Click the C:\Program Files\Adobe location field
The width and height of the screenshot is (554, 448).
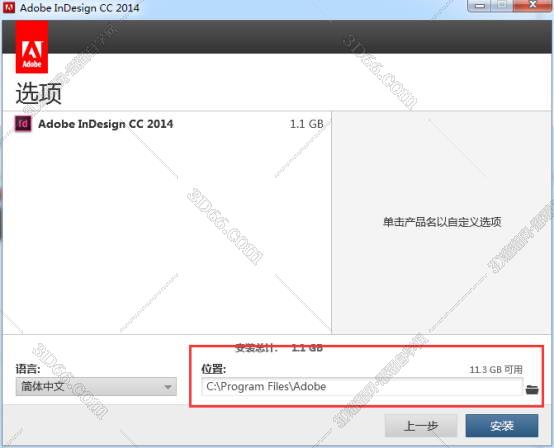click(x=362, y=387)
